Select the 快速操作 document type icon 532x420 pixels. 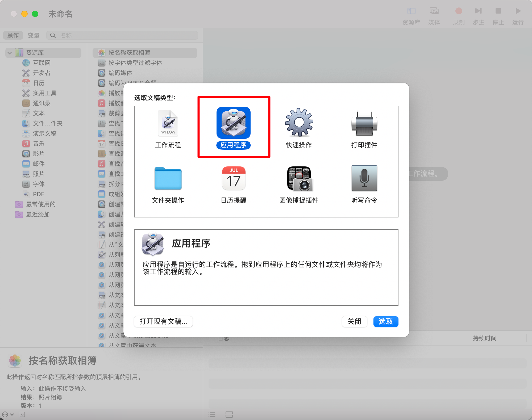coord(299,123)
